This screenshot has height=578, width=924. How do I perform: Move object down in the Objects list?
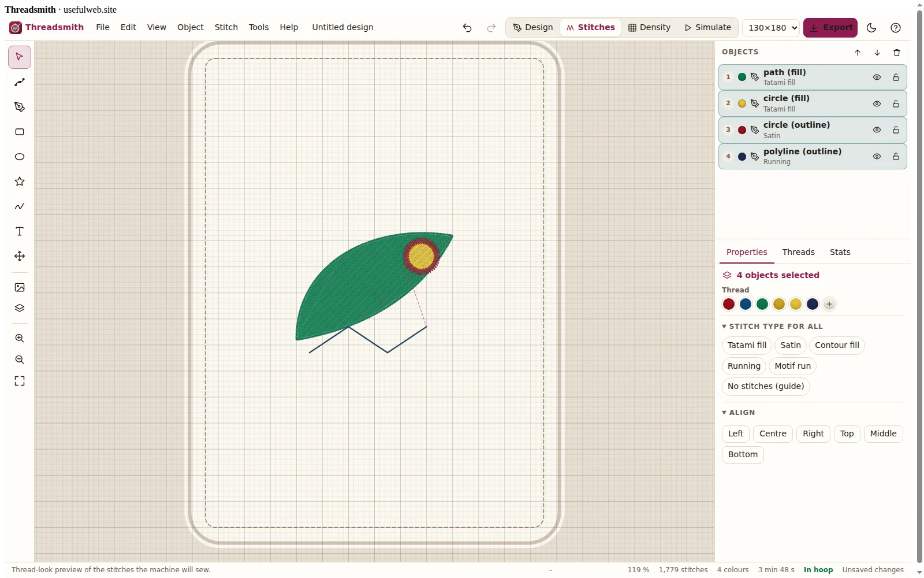click(877, 53)
